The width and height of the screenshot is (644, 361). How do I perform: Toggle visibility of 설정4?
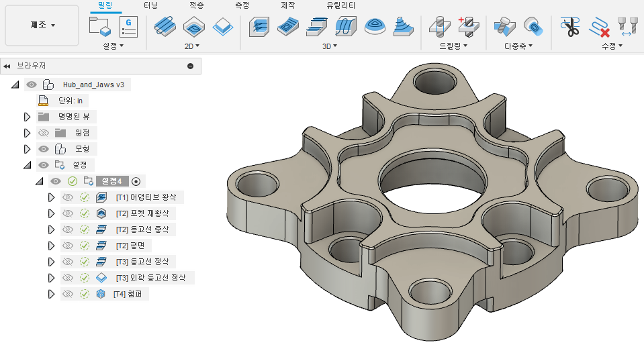(x=56, y=181)
